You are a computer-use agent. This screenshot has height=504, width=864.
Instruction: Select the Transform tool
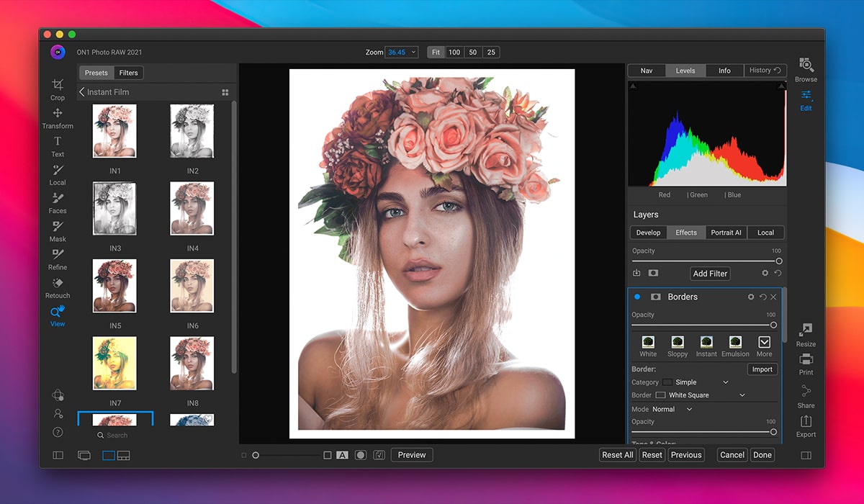[58, 114]
